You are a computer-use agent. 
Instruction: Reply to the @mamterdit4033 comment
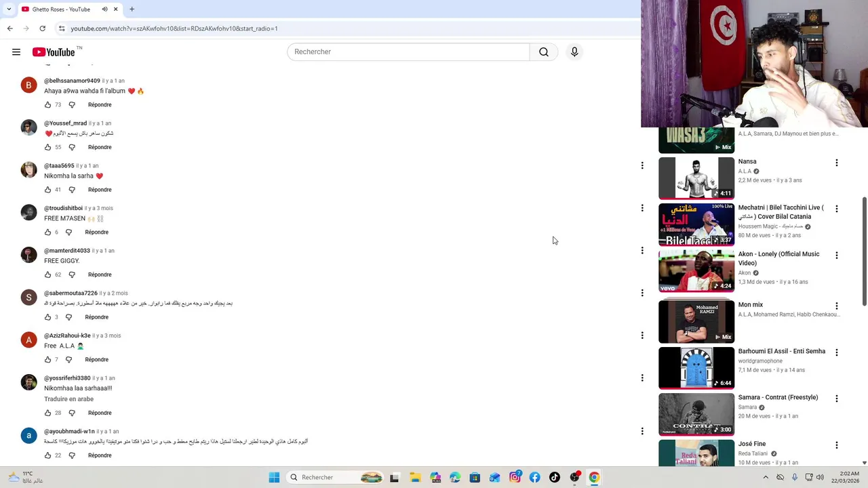click(x=100, y=274)
